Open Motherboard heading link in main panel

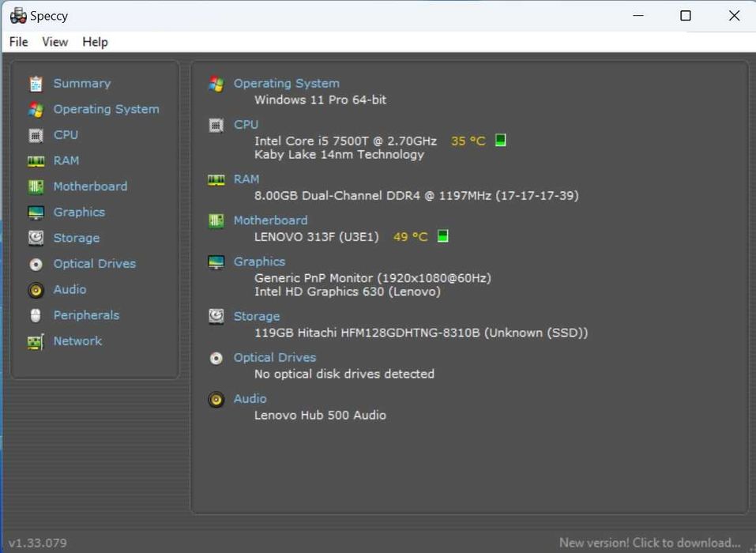coord(270,220)
